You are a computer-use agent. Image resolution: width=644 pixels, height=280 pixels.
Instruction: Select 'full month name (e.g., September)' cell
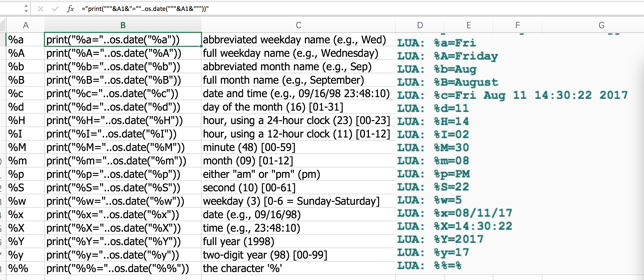coord(298,80)
